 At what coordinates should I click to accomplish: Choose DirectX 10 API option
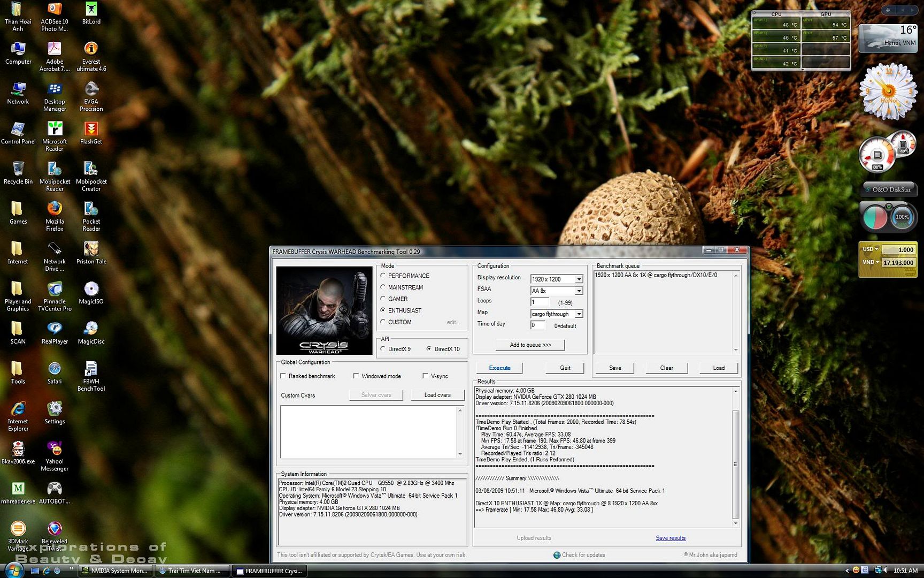pos(429,349)
